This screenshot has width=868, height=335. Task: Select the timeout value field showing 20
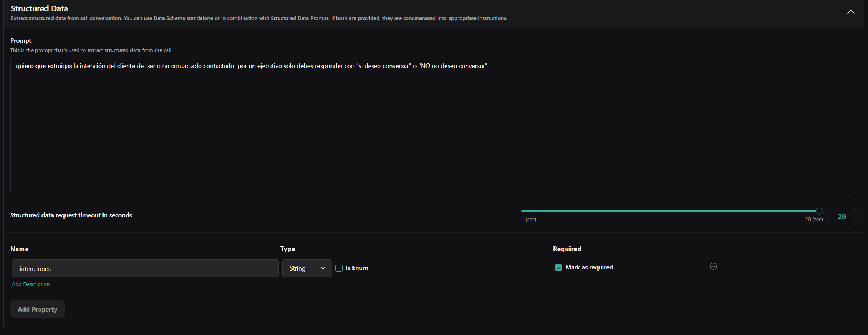[841, 216]
